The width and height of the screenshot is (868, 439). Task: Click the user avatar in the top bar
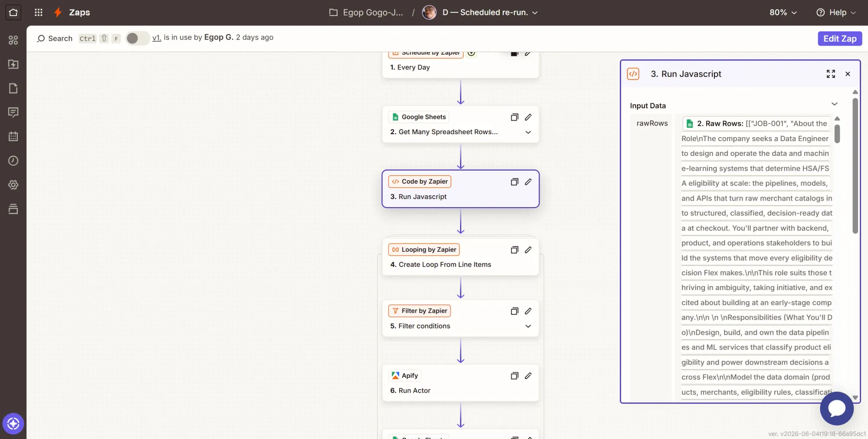pos(429,13)
